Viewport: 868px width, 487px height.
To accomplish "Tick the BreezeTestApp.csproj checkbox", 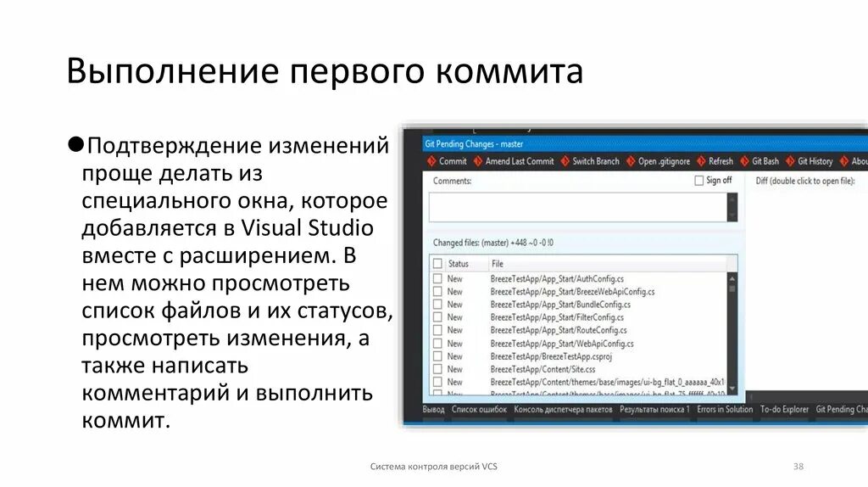I will click(438, 356).
